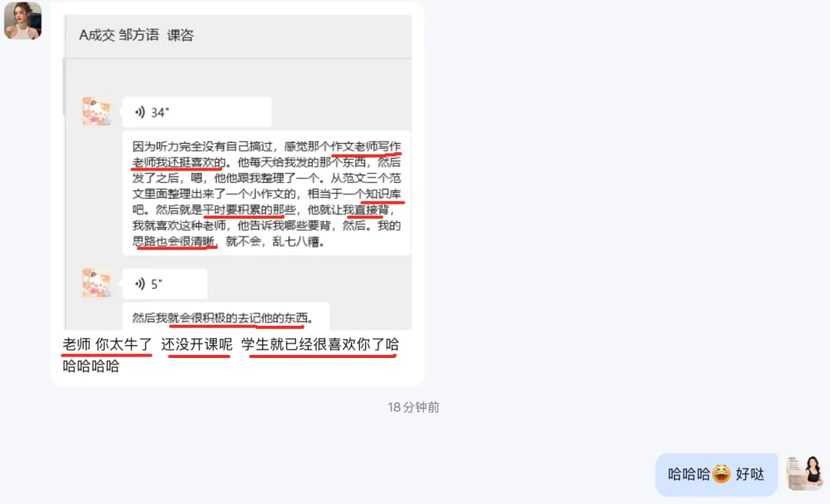Select the transcription text starting 因为听力完全没有
Image resolution: width=830 pixels, height=504 pixels.
(266, 194)
